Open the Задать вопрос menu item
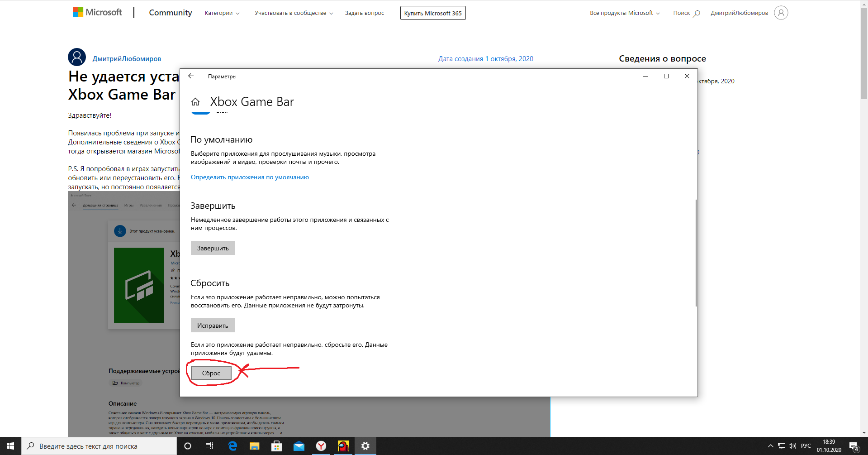 (365, 13)
